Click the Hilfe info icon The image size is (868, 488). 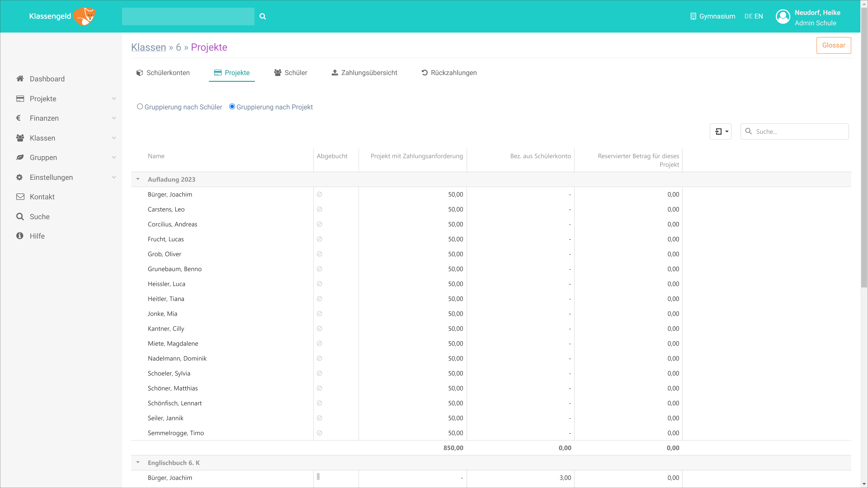coord(20,236)
